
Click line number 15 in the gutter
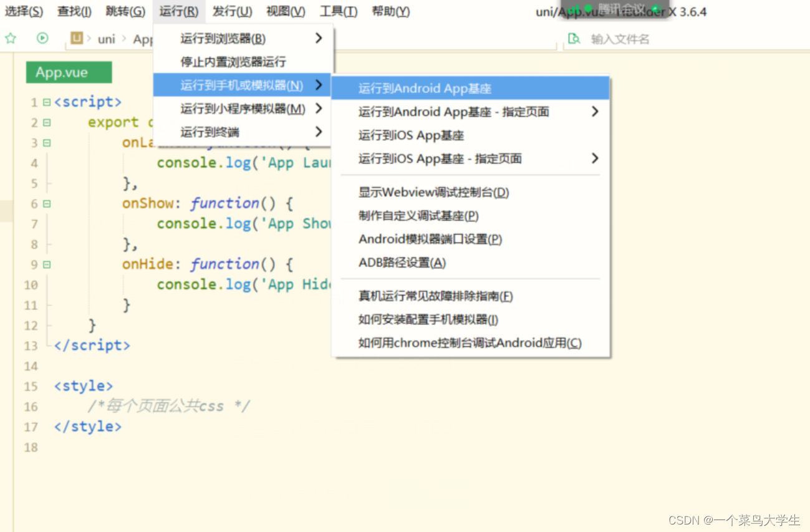[x=31, y=387]
